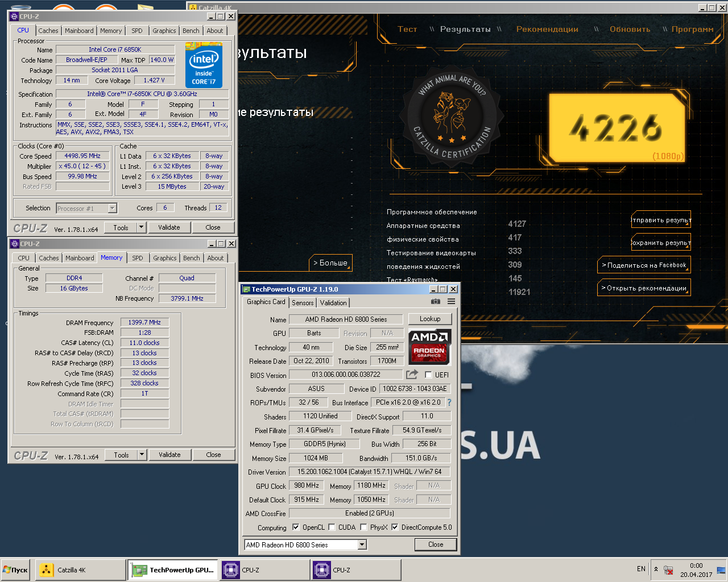Click the TechPowerUp GPU-Z taskbar icon

pyautogui.click(x=172, y=570)
